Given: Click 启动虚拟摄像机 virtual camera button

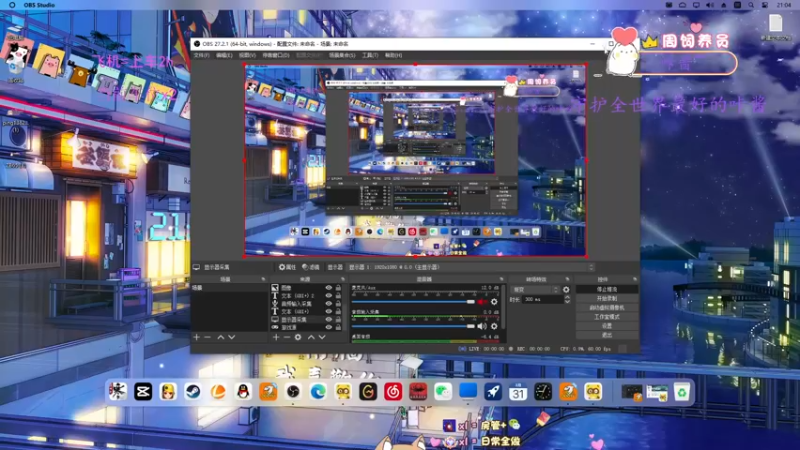Looking at the screenshot, I should [607, 308].
